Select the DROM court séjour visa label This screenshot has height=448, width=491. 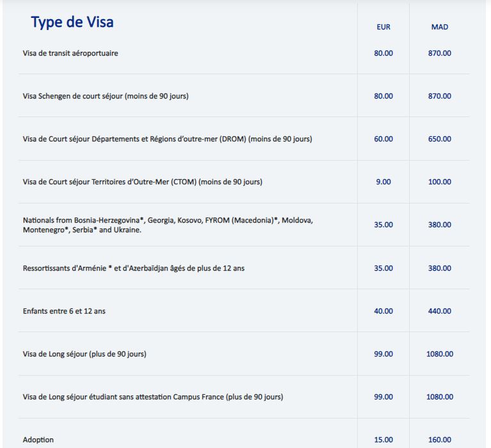pyautogui.click(x=167, y=139)
